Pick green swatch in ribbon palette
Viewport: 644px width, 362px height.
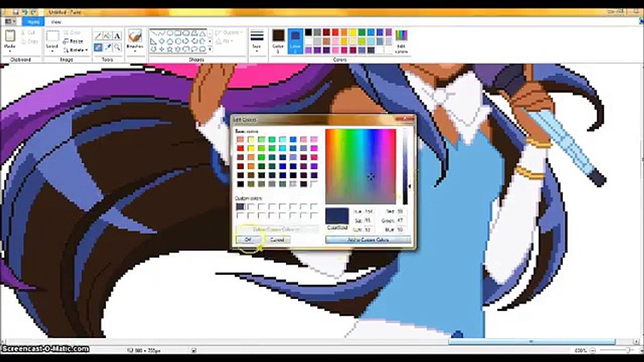(x=362, y=32)
